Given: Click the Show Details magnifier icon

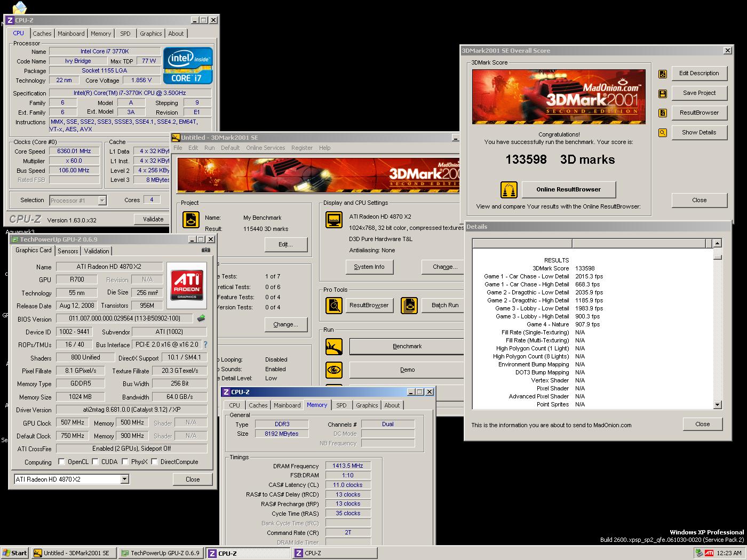Looking at the screenshot, I should (x=663, y=133).
